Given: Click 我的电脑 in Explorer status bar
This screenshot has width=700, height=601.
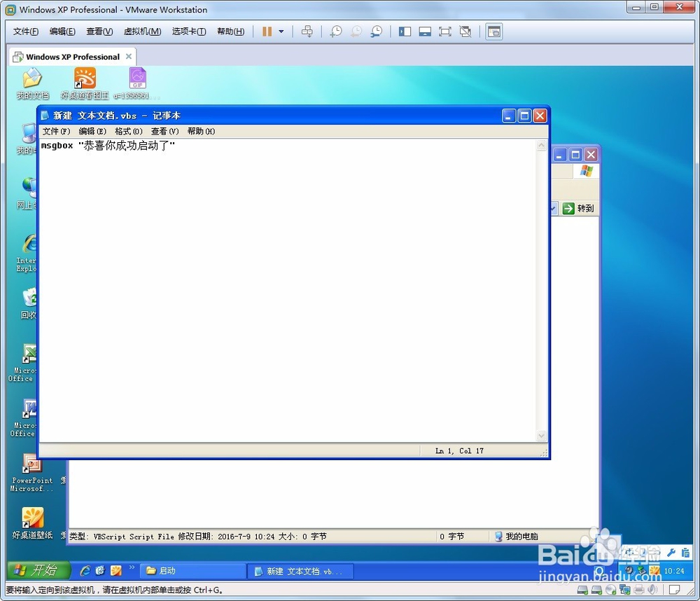Looking at the screenshot, I should click(516, 537).
